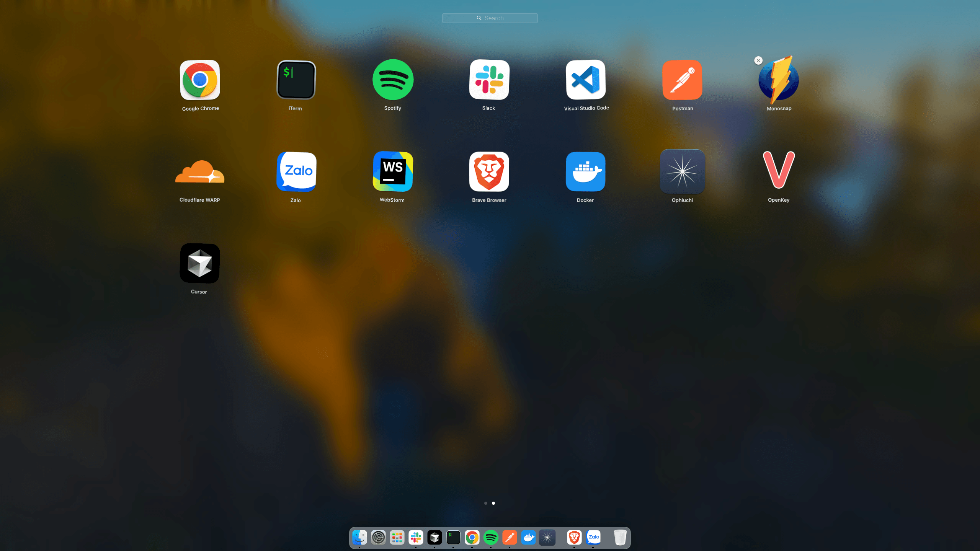
Task: Open Google Chrome from Launchpad
Action: click(x=199, y=80)
